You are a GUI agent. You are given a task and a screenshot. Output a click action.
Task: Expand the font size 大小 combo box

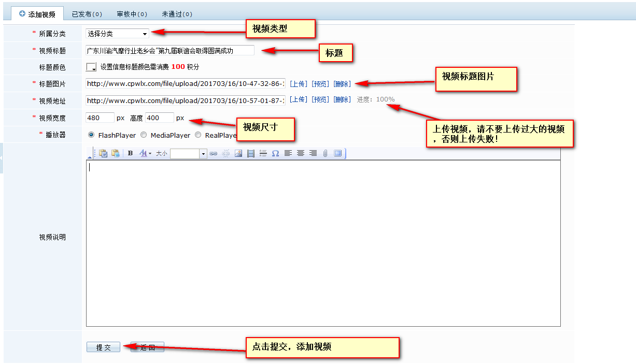coord(203,154)
